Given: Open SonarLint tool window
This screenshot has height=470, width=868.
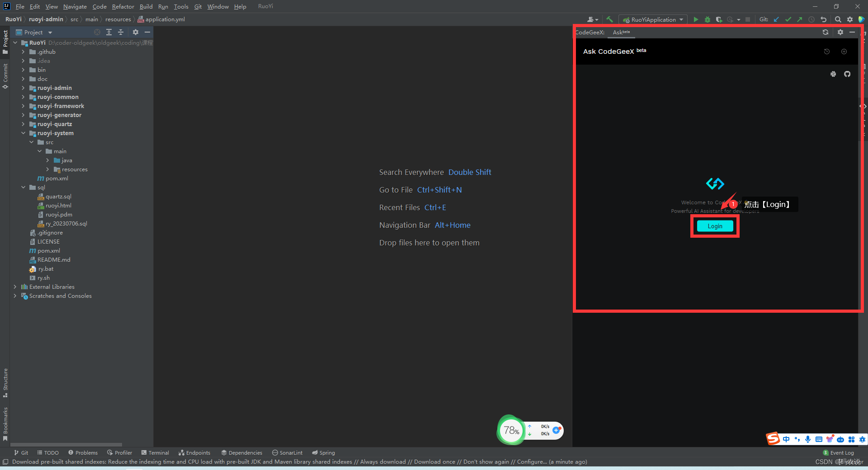Looking at the screenshot, I should (287, 452).
